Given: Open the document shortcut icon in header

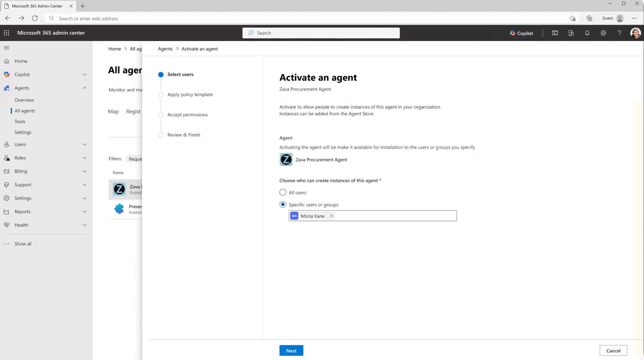Looking at the screenshot, I should click(x=571, y=33).
